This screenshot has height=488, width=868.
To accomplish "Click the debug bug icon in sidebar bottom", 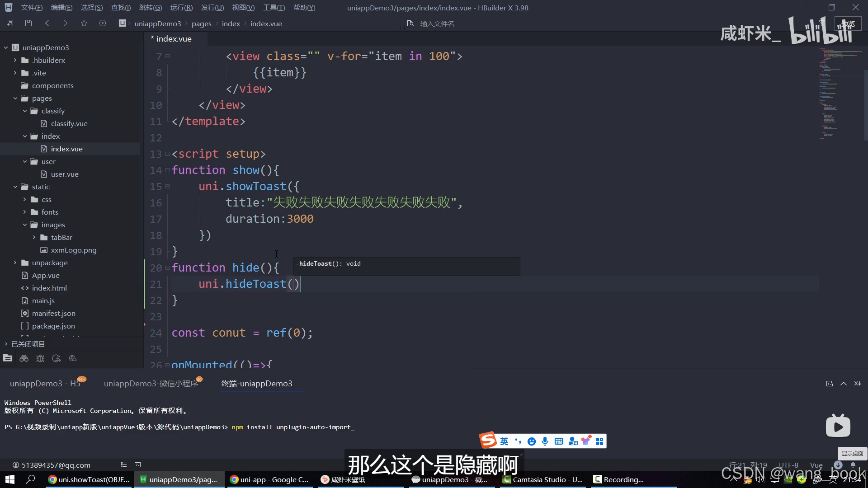I will [40, 358].
